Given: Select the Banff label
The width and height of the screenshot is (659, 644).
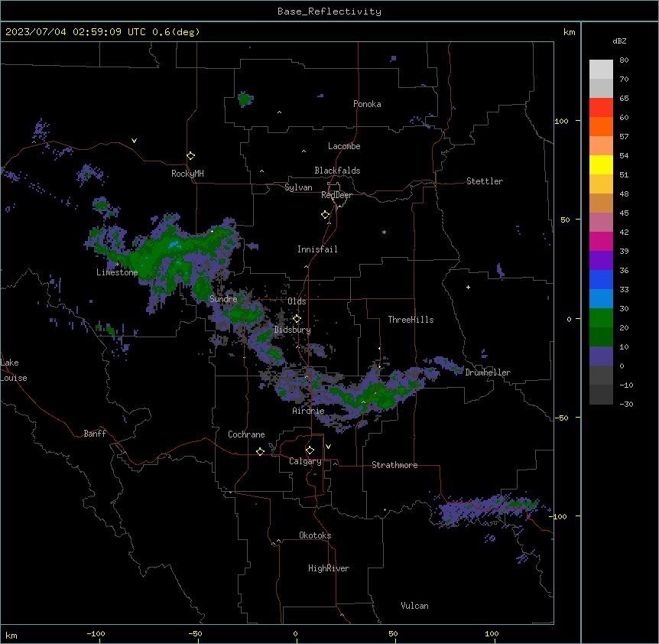Looking at the screenshot, I should coord(95,434).
